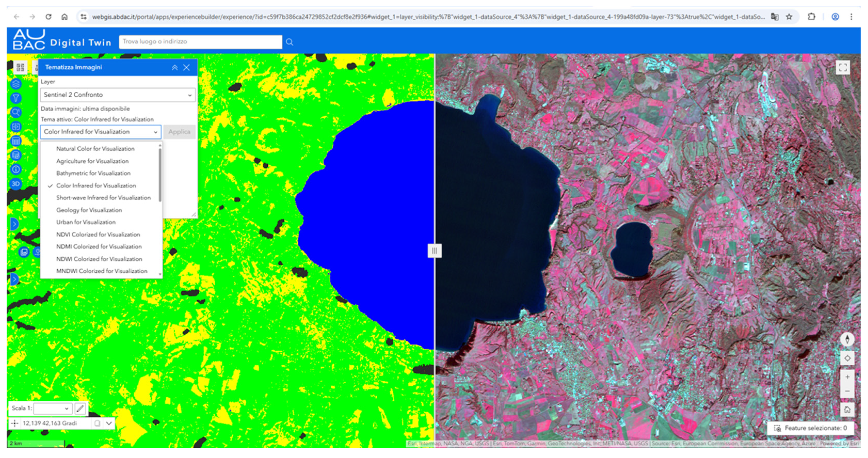Select Geology for Visualization
The height and width of the screenshot is (458, 868).
(x=89, y=210)
